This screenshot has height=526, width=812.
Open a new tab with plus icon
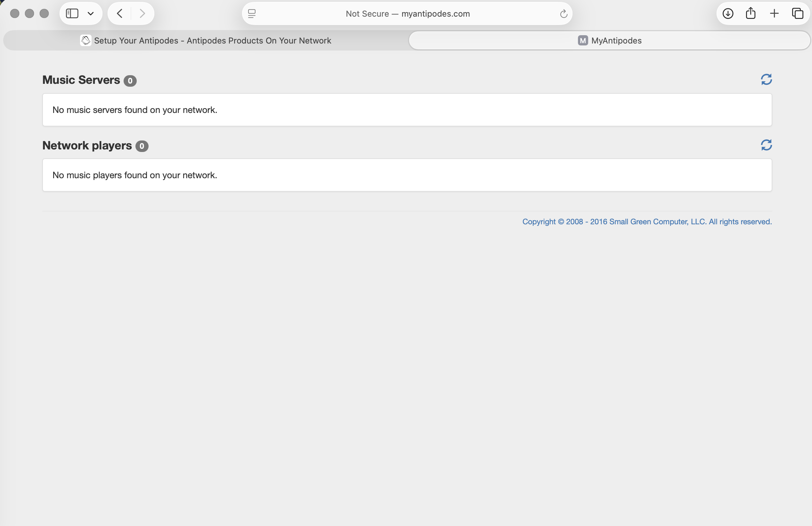[774, 14]
